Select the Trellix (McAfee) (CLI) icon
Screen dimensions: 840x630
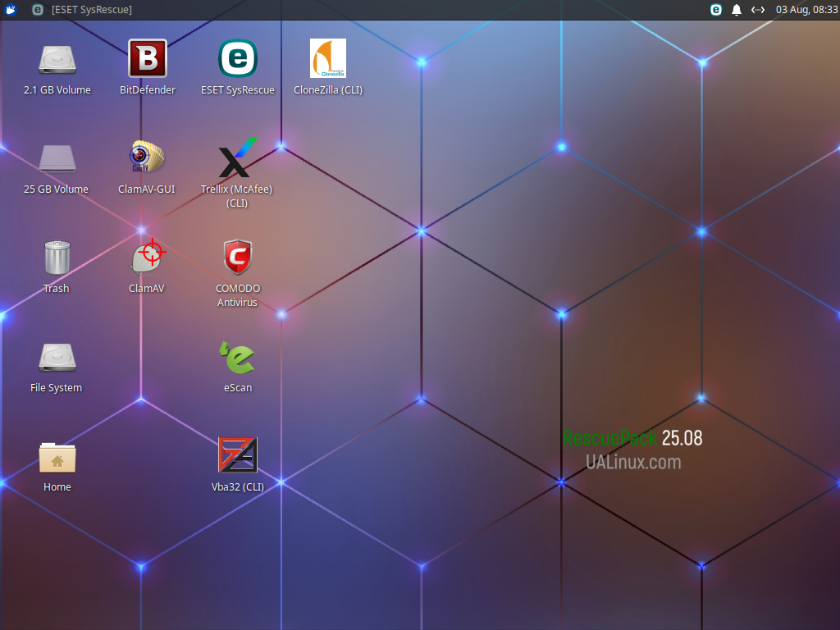pyautogui.click(x=238, y=157)
